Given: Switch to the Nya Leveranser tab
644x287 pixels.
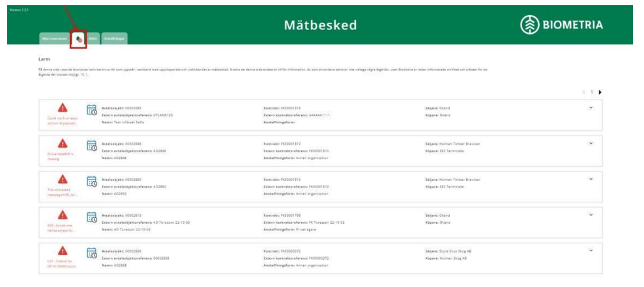Looking at the screenshot, I should tap(53, 40).
